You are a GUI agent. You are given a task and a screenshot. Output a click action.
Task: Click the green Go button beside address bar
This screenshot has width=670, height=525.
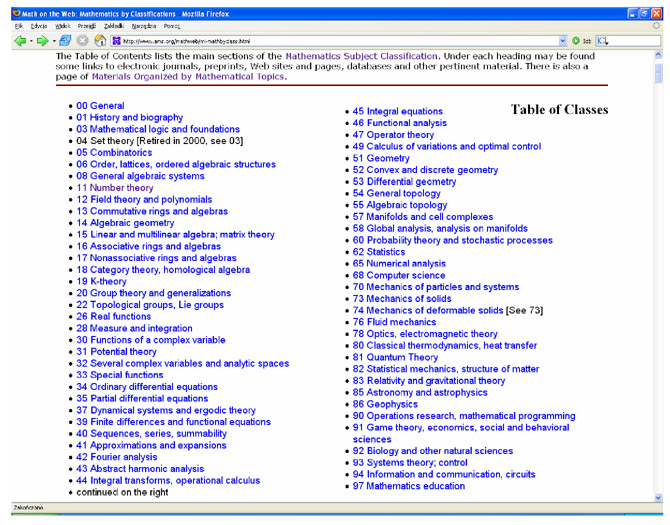click(576, 40)
